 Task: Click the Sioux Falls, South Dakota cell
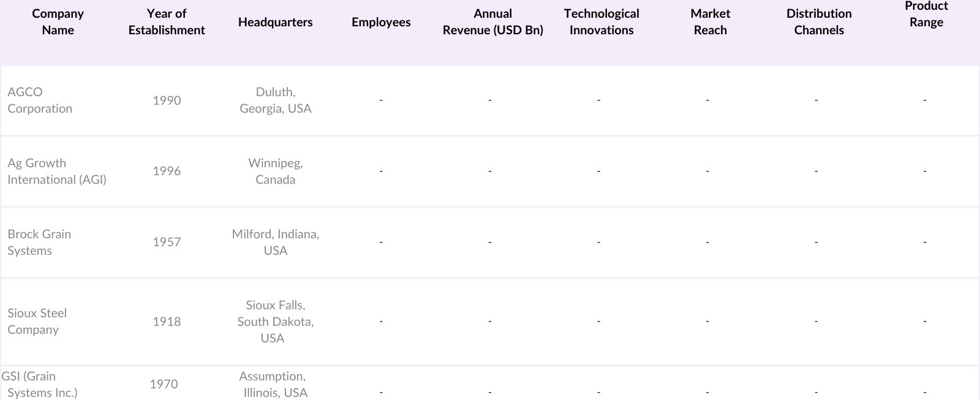pyautogui.click(x=275, y=322)
